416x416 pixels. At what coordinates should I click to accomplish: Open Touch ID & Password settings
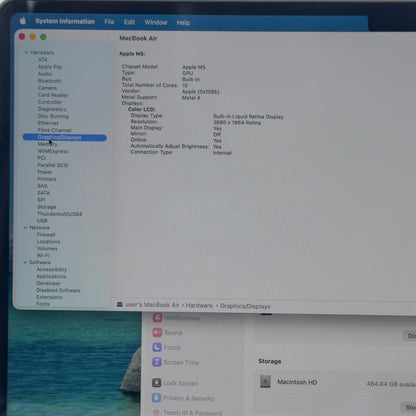[x=187, y=413]
